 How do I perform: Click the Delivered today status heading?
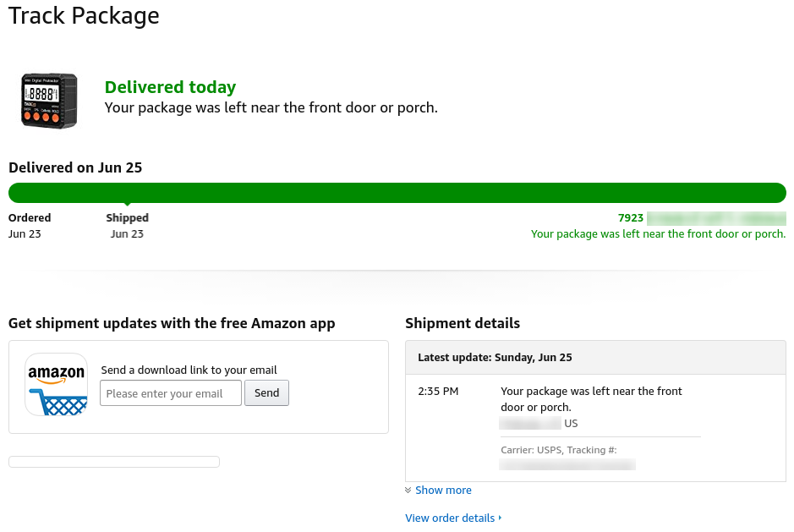[x=170, y=87]
